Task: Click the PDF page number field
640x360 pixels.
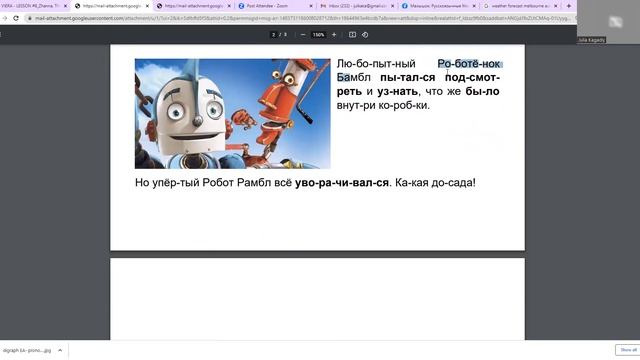Action: pos(273,35)
